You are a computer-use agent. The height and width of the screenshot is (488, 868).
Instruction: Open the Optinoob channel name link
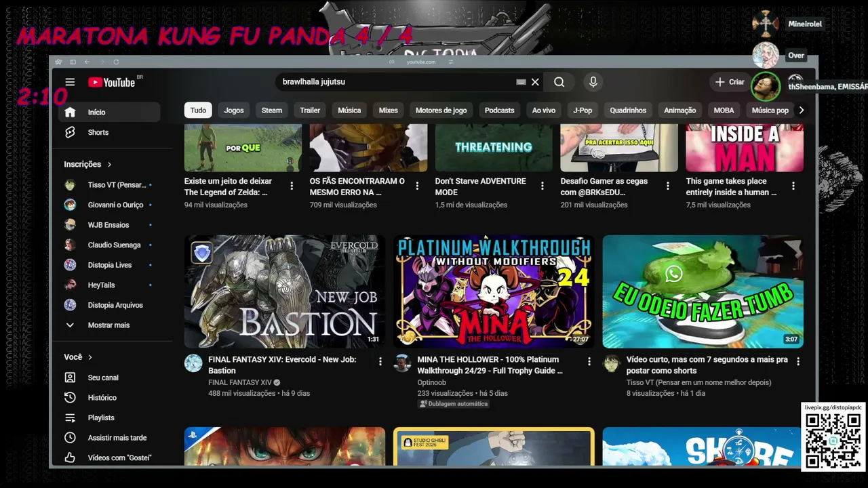pos(431,382)
